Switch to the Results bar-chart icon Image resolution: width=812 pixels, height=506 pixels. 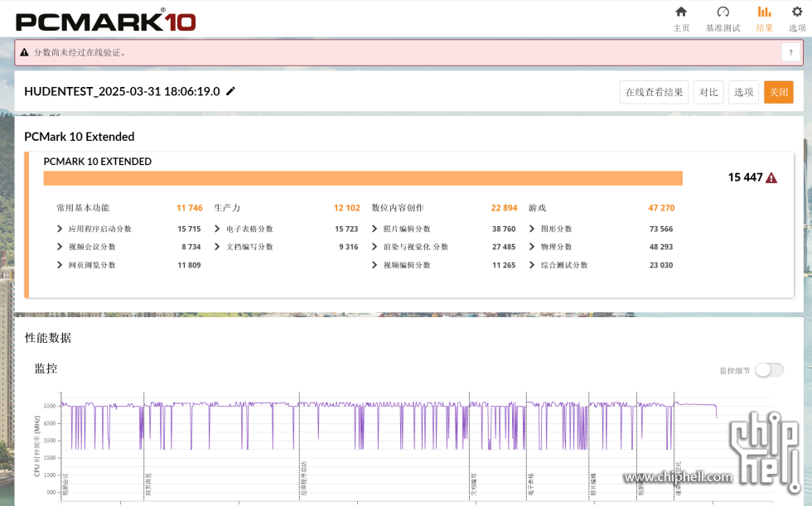click(x=764, y=12)
